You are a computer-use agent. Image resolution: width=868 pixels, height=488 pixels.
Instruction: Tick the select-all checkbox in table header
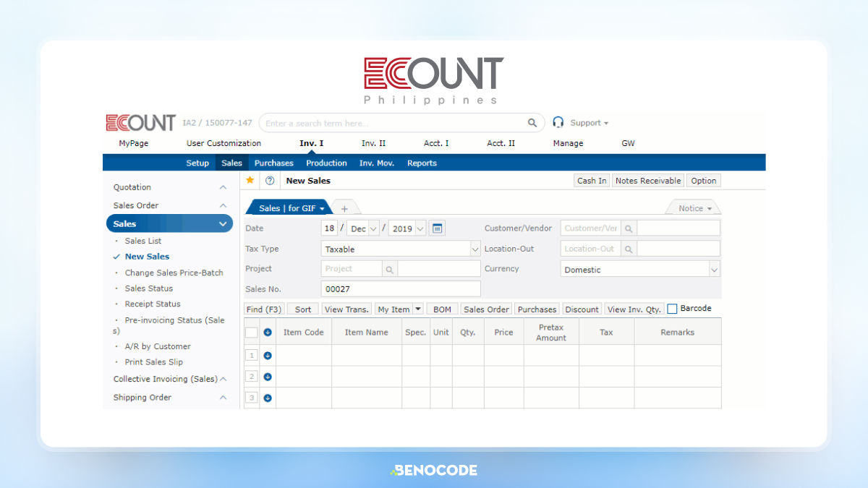pyautogui.click(x=251, y=333)
